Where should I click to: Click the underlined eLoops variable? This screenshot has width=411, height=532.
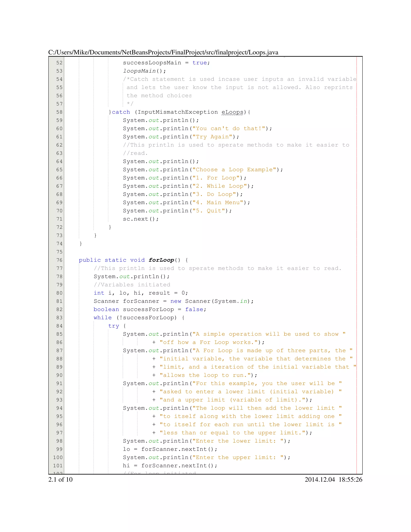click(232, 112)
